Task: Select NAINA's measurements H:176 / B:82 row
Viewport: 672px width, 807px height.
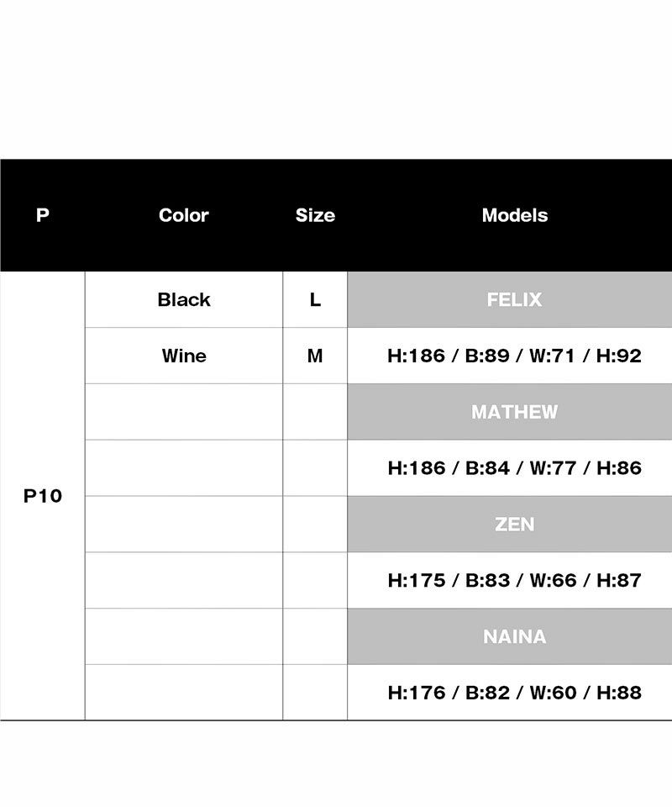Action: [514, 693]
